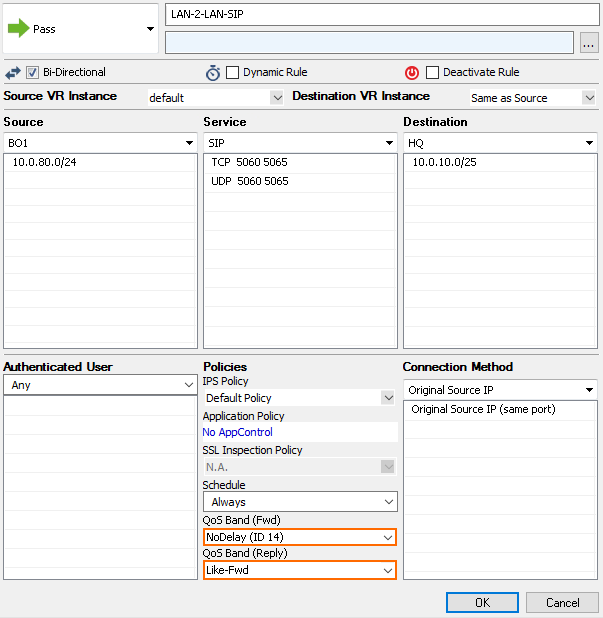Screen dimensions: 603x618
Task: Click the Bi-Directional arrows icon
Action: (x=13, y=73)
